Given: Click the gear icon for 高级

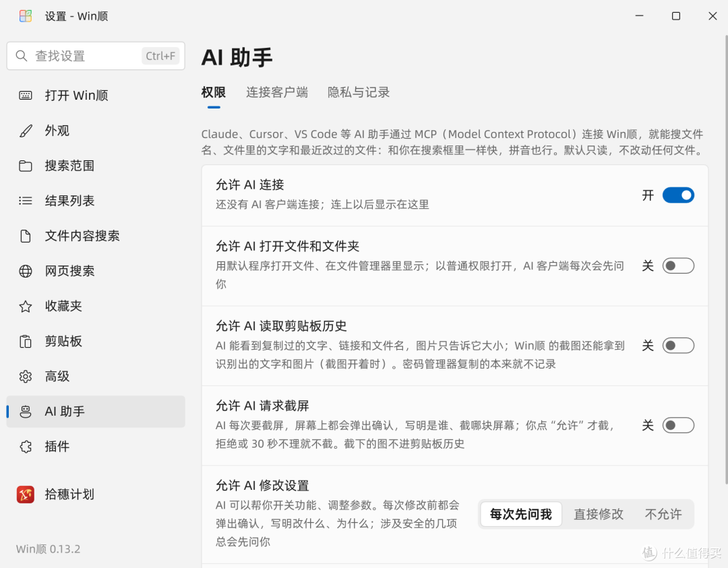Looking at the screenshot, I should (x=26, y=377).
